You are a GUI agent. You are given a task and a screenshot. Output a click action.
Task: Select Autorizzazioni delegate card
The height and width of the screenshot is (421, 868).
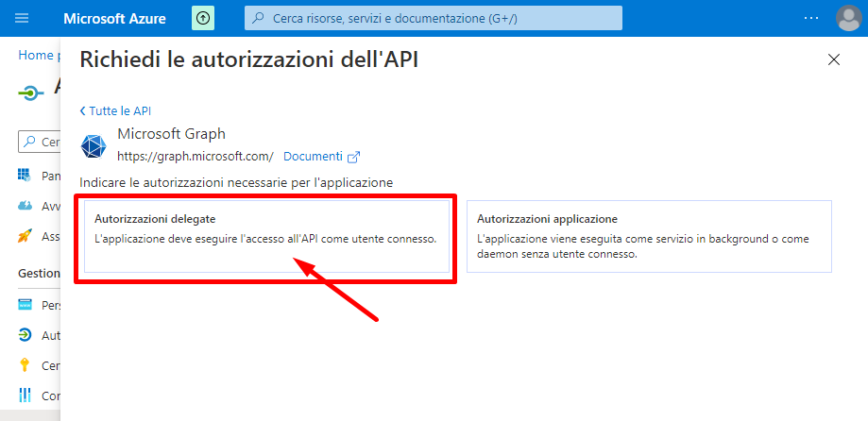click(x=266, y=236)
